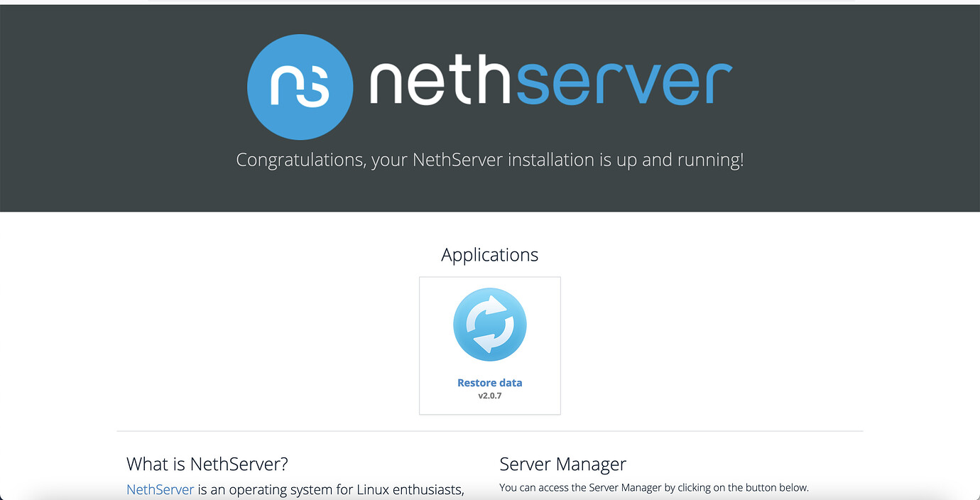Click the Congratulations installation message
The height and width of the screenshot is (500, 980).
coord(490,160)
